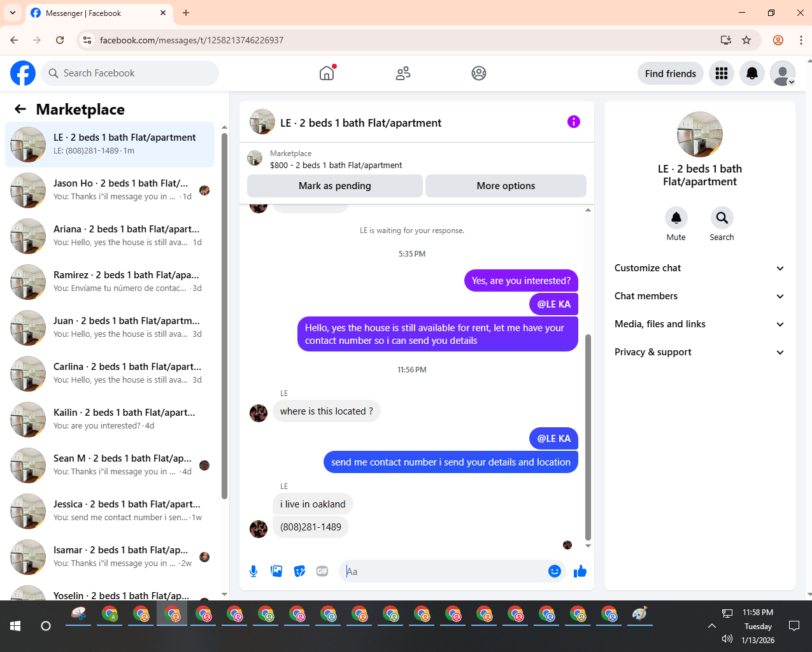The height and width of the screenshot is (652, 812).
Task: Click the chat scrollbar thumb
Action: point(588,436)
